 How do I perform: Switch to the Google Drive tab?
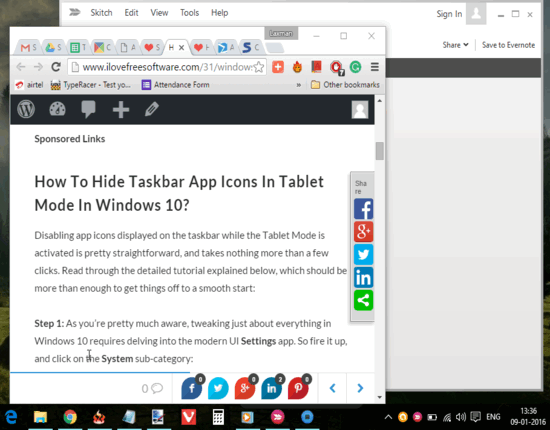coord(53,48)
